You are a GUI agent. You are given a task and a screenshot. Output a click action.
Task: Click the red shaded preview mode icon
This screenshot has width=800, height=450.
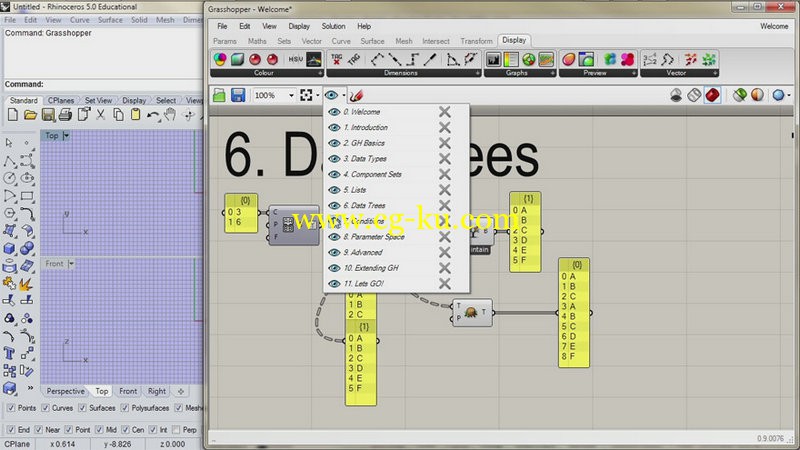point(712,95)
